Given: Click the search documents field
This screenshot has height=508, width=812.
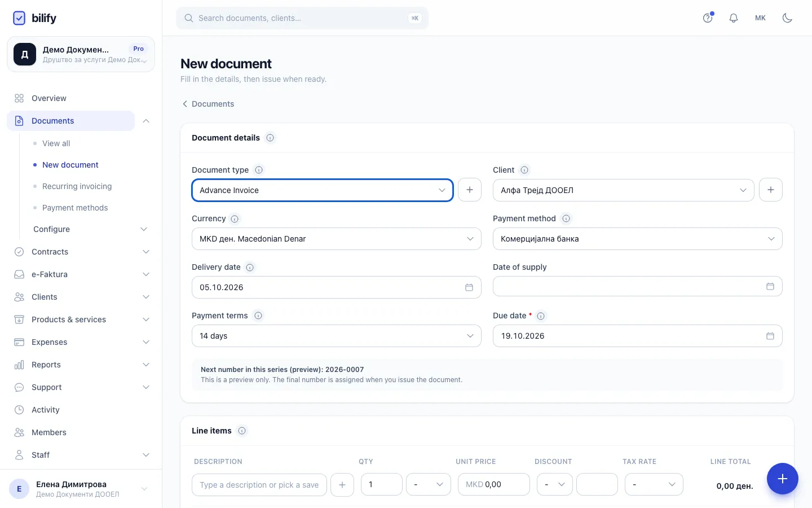Looking at the screenshot, I should [302, 18].
